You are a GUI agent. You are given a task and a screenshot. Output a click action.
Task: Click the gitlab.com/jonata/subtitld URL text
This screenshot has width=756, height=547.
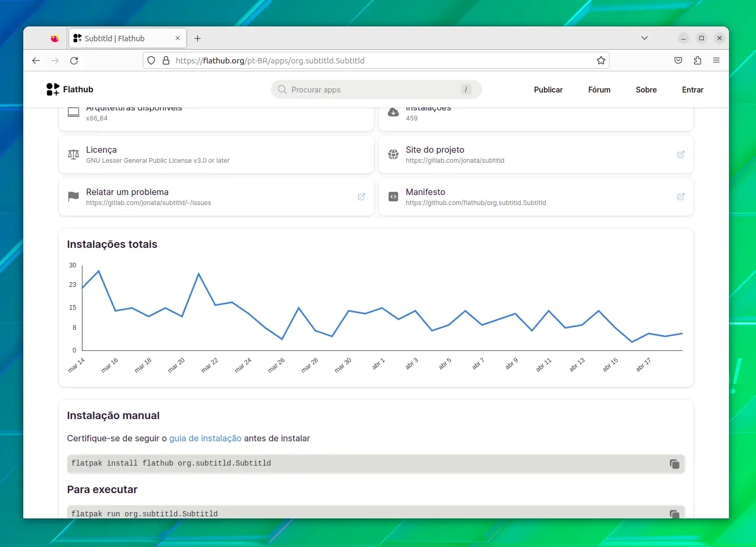(455, 161)
